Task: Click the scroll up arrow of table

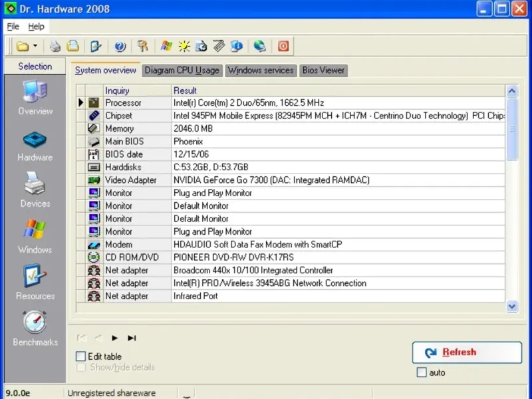Action: [x=512, y=91]
